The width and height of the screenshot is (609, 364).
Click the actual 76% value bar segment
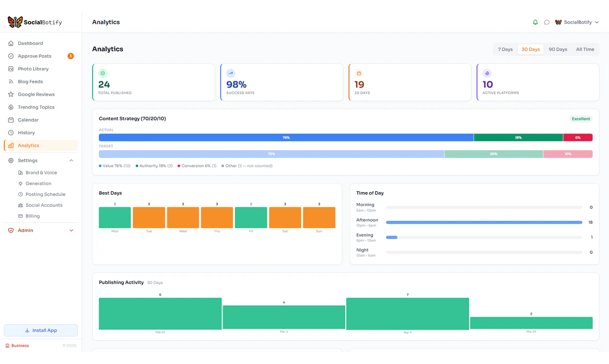click(x=286, y=137)
